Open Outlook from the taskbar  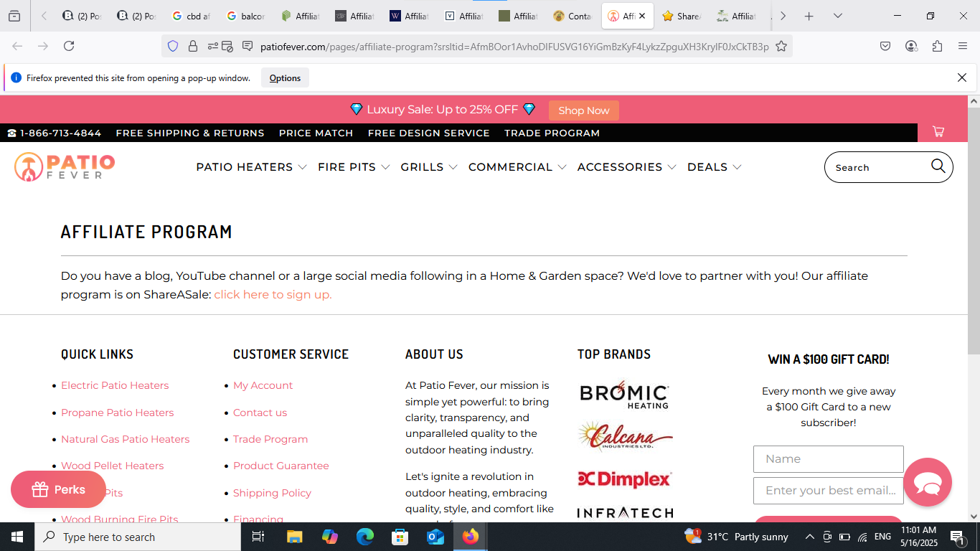click(x=435, y=537)
